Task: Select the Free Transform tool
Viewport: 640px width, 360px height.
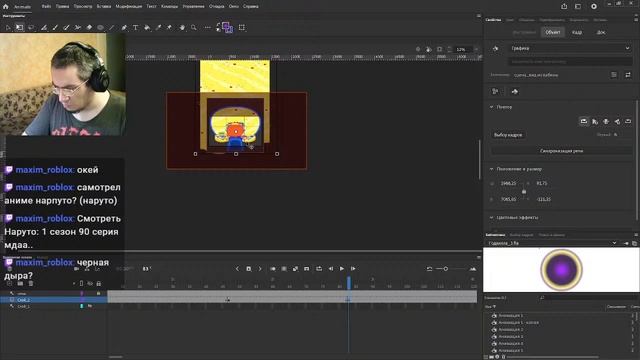Action: pyautogui.click(x=19, y=28)
